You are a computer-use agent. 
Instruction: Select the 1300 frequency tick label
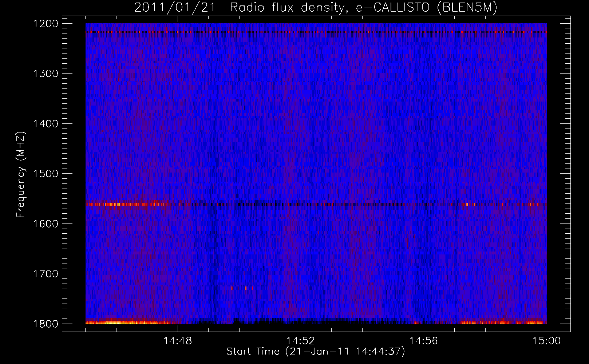pyautogui.click(x=46, y=74)
